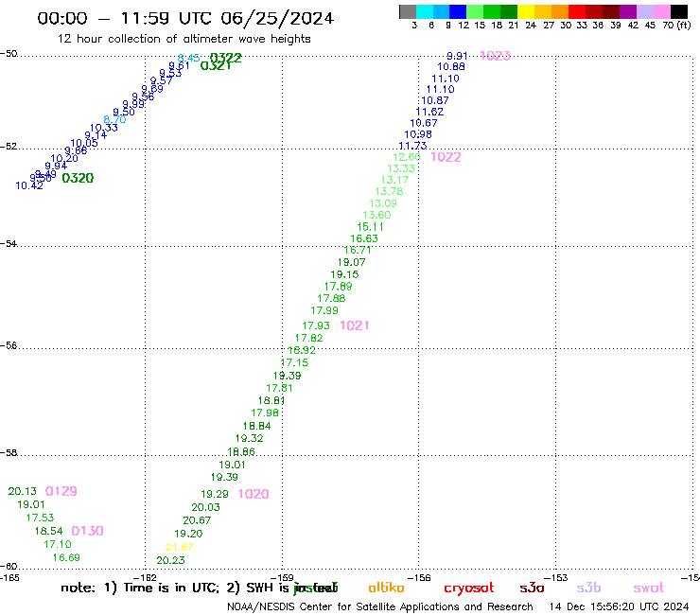Click the black swatch at the legend end
This screenshot has width=700, height=615.
(x=679, y=11)
